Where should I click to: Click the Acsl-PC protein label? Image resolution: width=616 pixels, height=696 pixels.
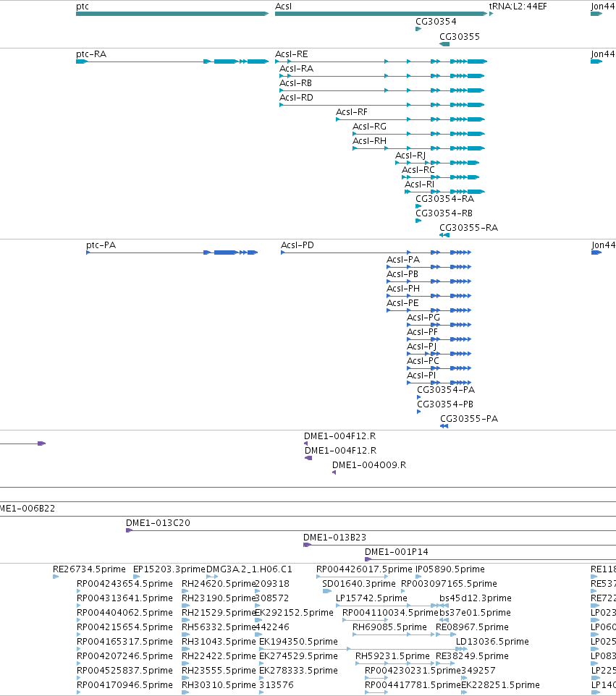pos(423,361)
